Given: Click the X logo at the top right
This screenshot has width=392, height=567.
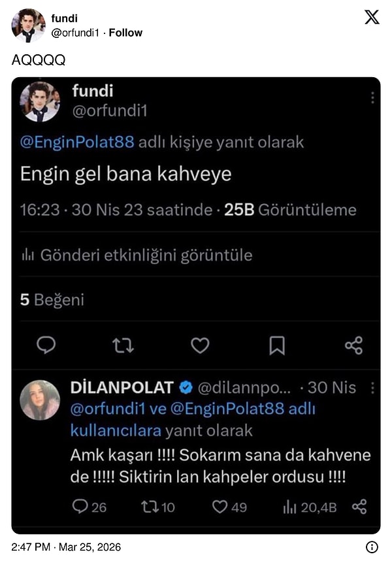Looking at the screenshot, I should click(370, 18).
